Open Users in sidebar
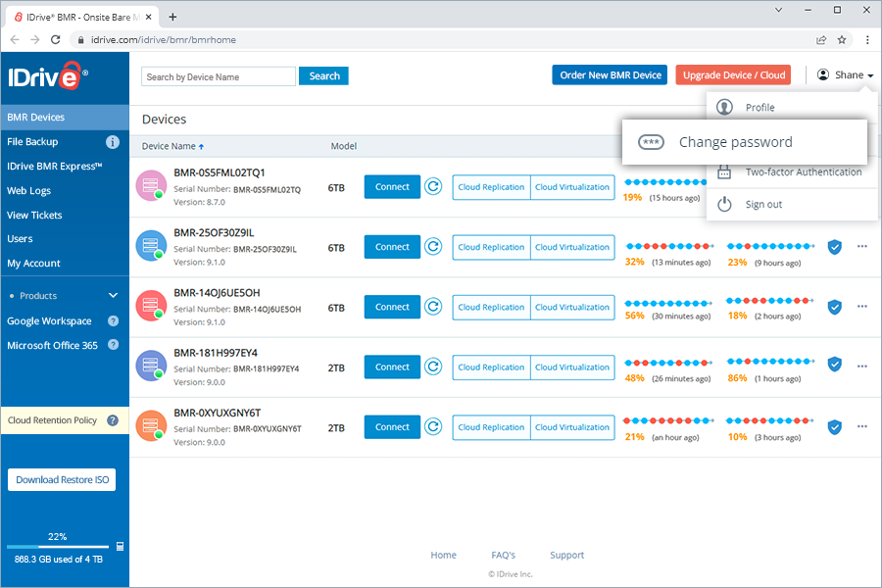 tap(20, 238)
